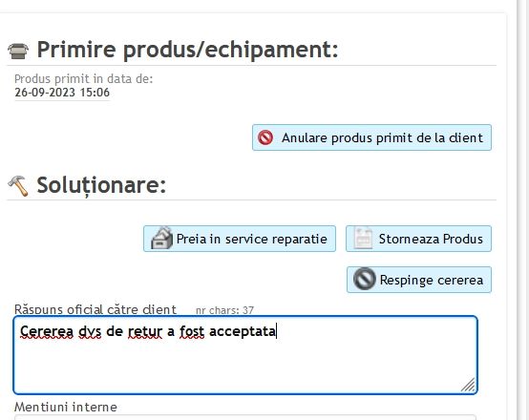Image resolution: width=529 pixels, height=420 pixels.
Task: Click the vertical scrollbar on the right edge
Action: pyautogui.click(x=523, y=210)
